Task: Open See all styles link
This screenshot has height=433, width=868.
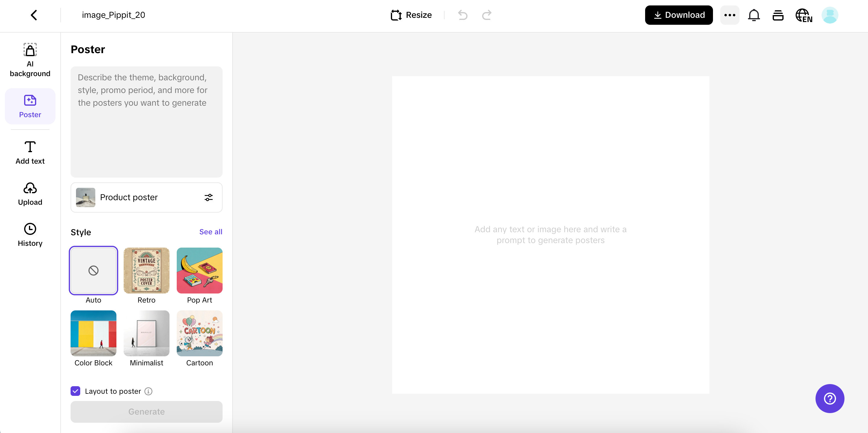Action: (x=211, y=232)
